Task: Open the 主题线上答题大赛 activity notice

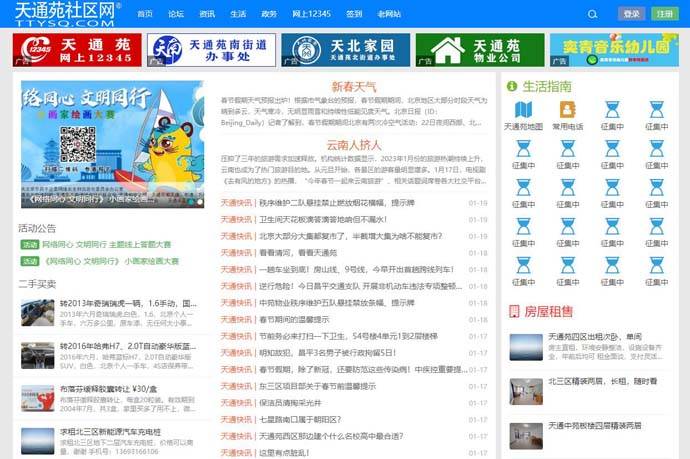Action: tap(106, 244)
